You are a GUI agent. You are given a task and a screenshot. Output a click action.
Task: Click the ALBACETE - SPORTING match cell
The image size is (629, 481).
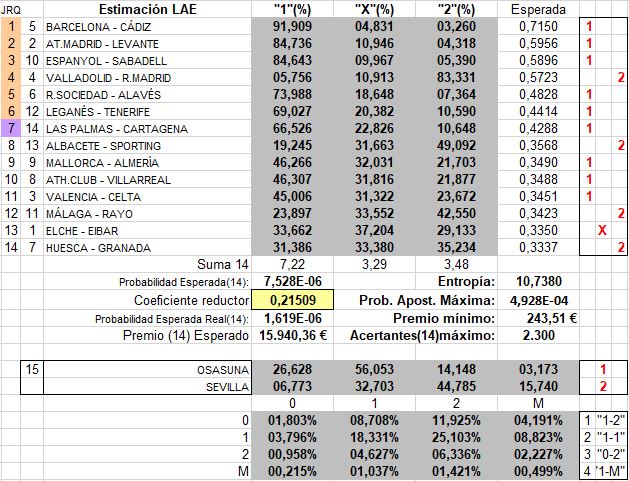(148, 146)
